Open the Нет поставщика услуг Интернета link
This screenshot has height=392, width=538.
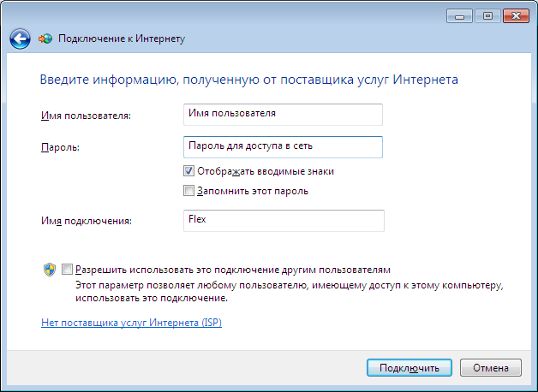(x=131, y=323)
